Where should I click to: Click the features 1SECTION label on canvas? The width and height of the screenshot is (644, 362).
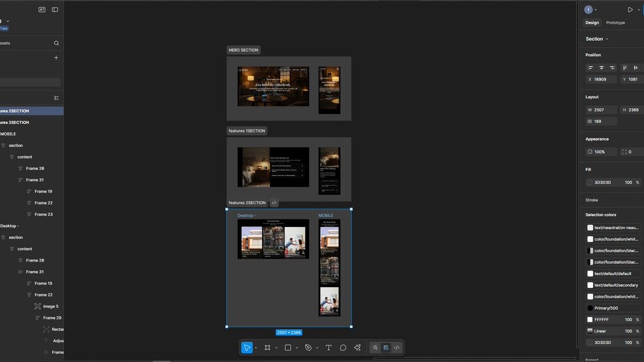pyautogui.click(x=247, y=130)
